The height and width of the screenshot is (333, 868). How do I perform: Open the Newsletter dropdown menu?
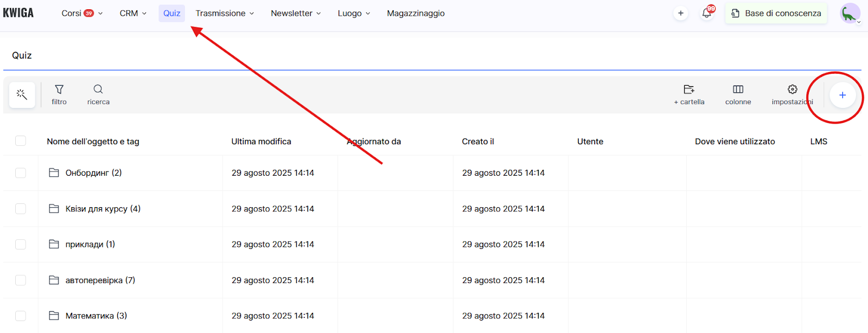coord(296,14)
